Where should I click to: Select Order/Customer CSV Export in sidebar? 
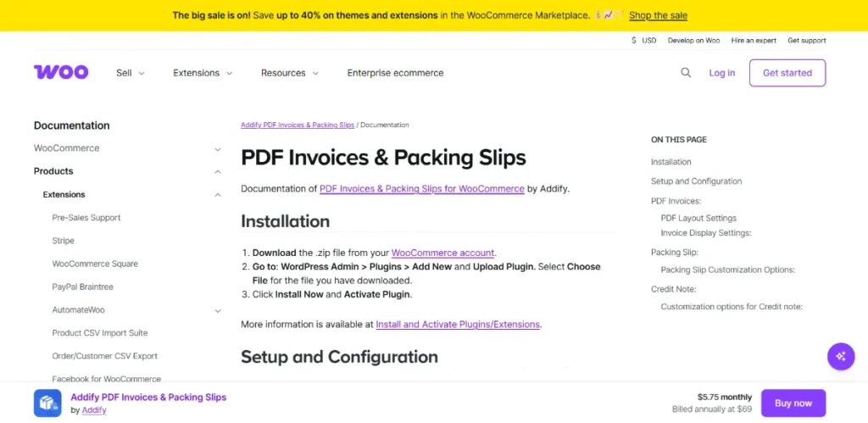pos(104,356)
